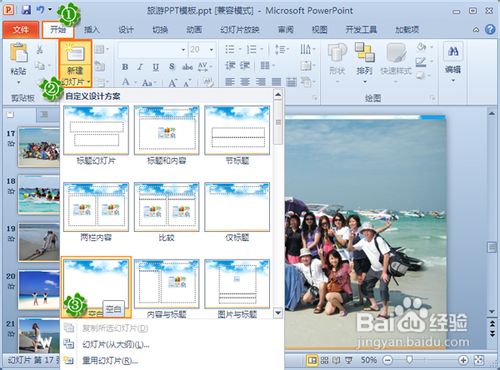The height and width of the screenshot is (370, 500).
Task: Click the Paste clipboard icon
Action: (19, 53)
